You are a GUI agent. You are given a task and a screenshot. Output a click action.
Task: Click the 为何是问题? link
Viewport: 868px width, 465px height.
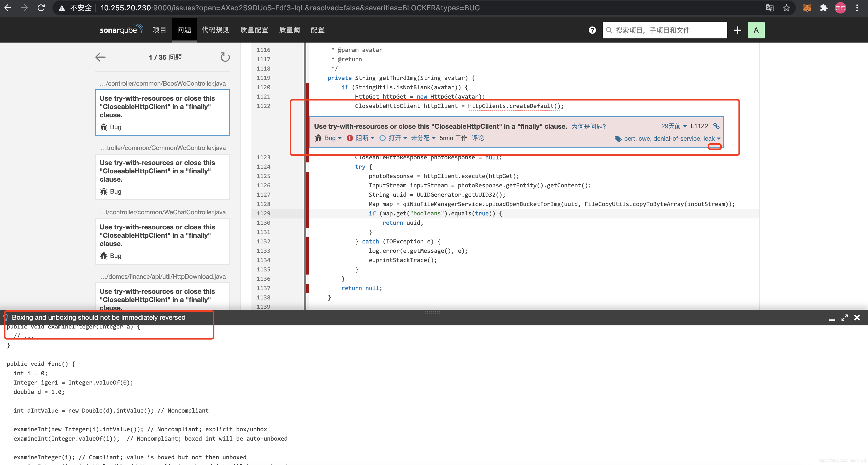tap(588, 126)
